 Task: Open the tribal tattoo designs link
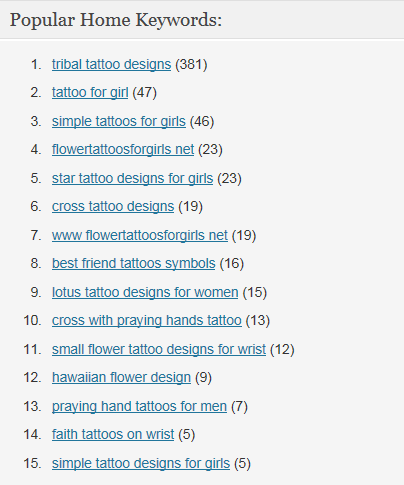pyautogui.click(x=111, y=64)
